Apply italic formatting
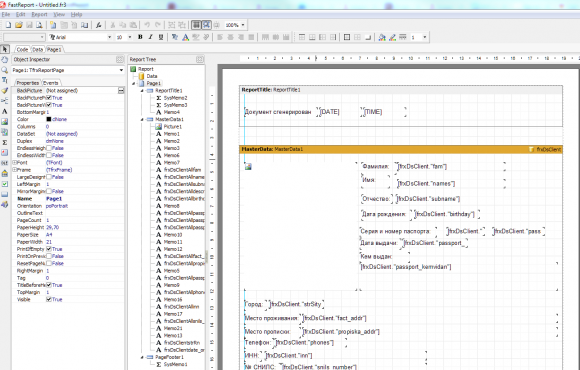 151,37
